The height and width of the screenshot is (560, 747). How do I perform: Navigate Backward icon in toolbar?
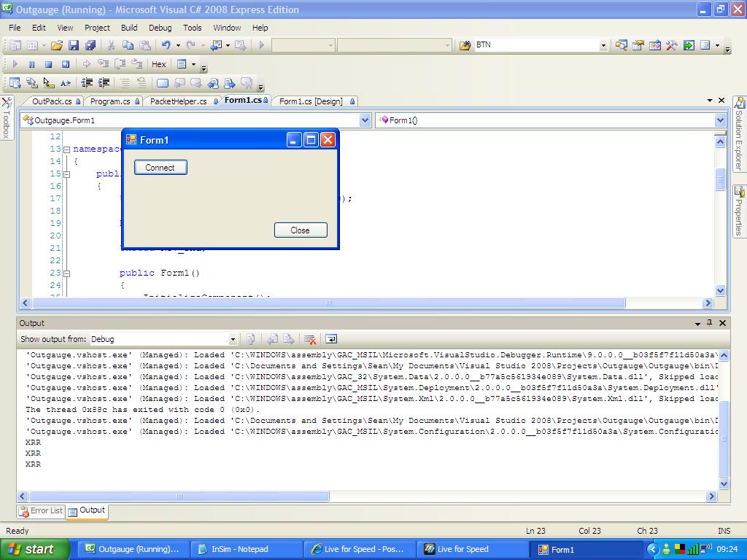tap(216, 45)
